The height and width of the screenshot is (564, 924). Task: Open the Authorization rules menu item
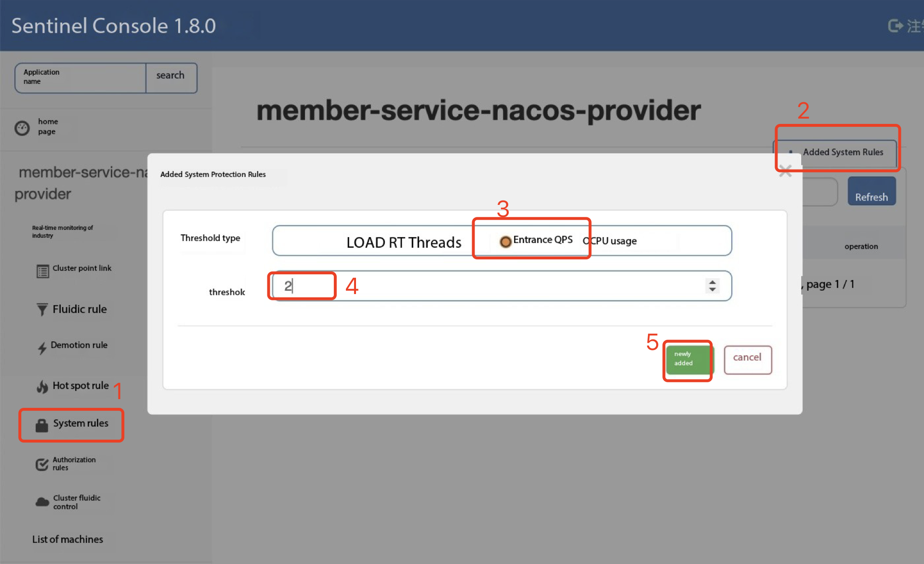tap(66, 464)
